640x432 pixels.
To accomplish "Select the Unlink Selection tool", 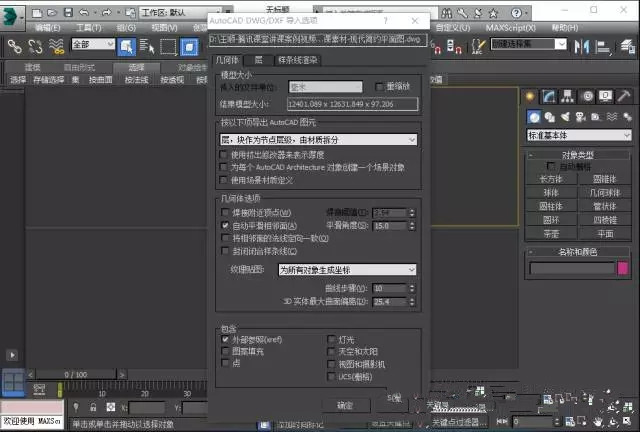I will pyautogui.click(x=36, y=47).
